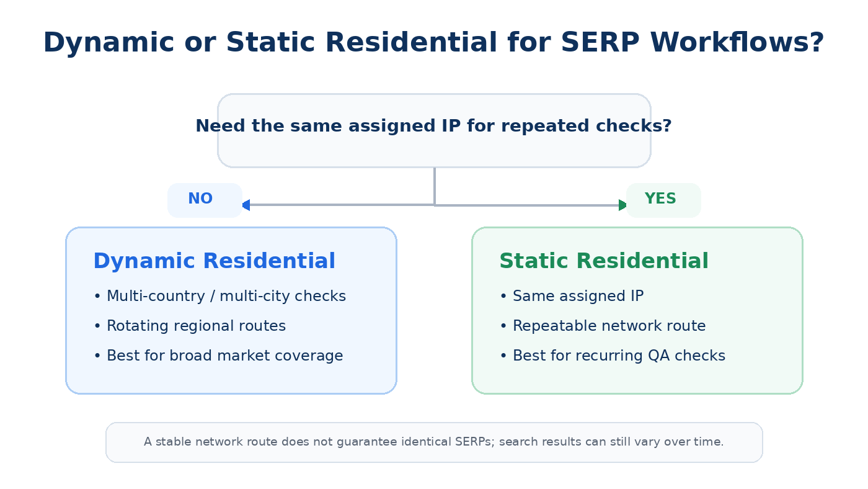868x489 pixels.
Task: Select 'Same assigned IP' bullet
Action: click(x=572, y=297)
